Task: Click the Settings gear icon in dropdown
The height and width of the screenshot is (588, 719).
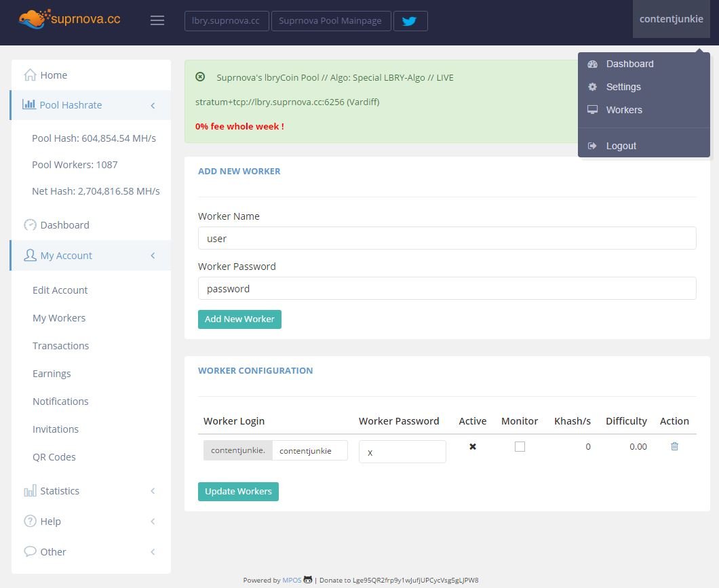Action: coord(592,87)
